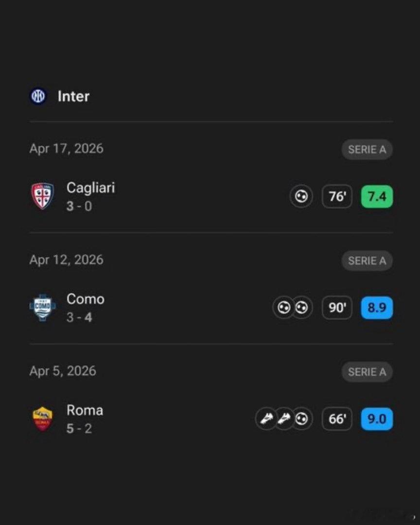Open the Como 3 - 4 score line
This screenshot has width=420, height=525.
(79, 317)
